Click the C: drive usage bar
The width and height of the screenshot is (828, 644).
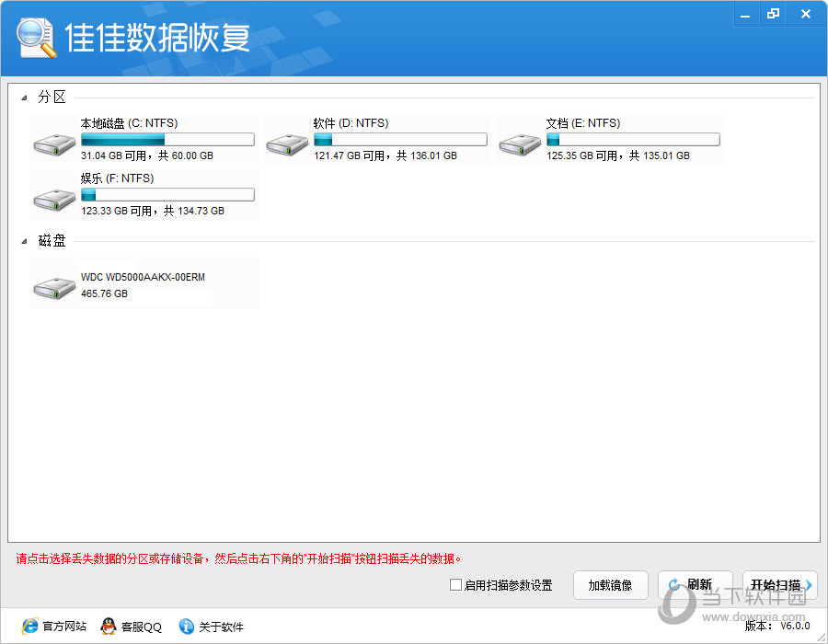pos(167,140)
